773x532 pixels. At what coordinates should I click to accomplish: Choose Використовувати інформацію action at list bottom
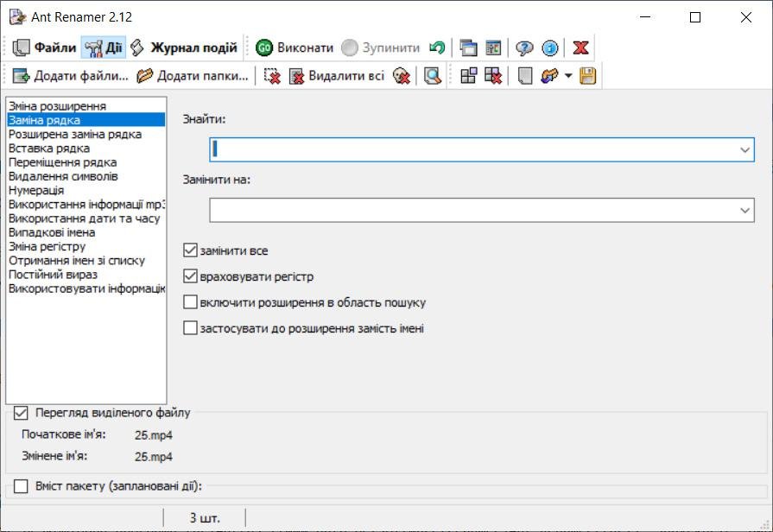click(x=86, y=288)
